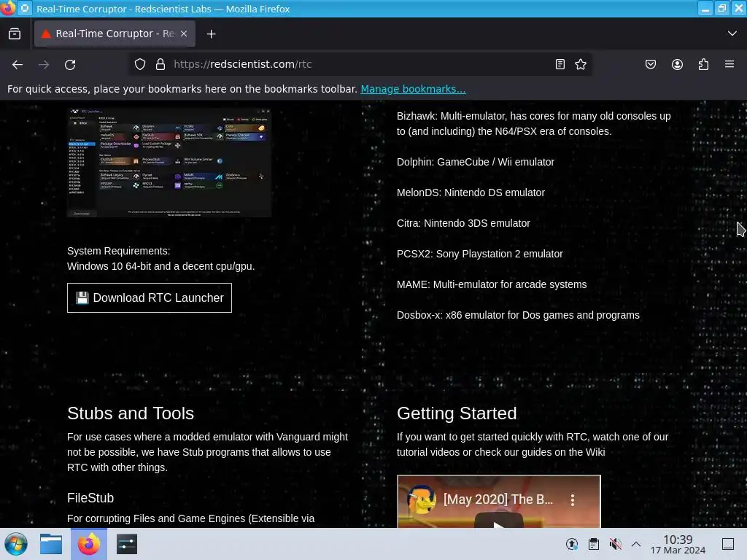The image size is (747, 560).
Task: Open a new tab
Action: pos(211,34)
